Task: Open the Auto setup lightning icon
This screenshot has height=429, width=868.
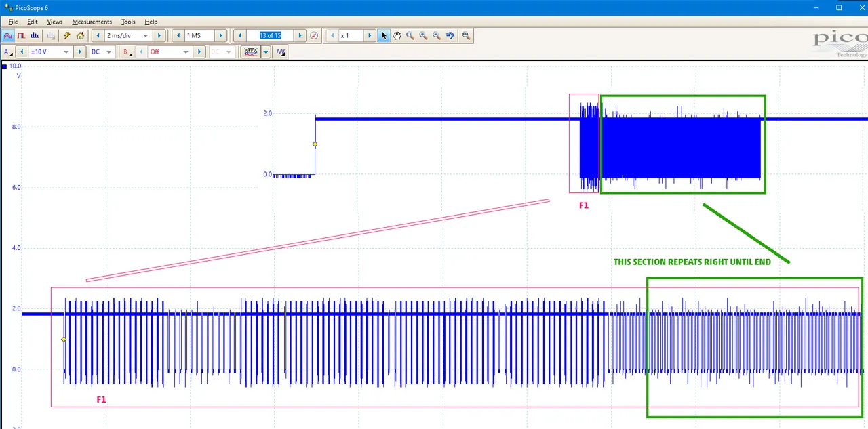Action: coord(67,36)
